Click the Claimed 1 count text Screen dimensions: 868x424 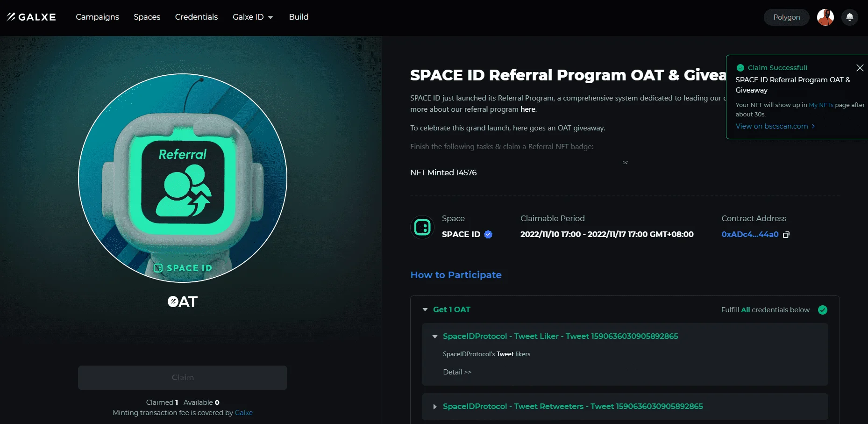(162, 402)
